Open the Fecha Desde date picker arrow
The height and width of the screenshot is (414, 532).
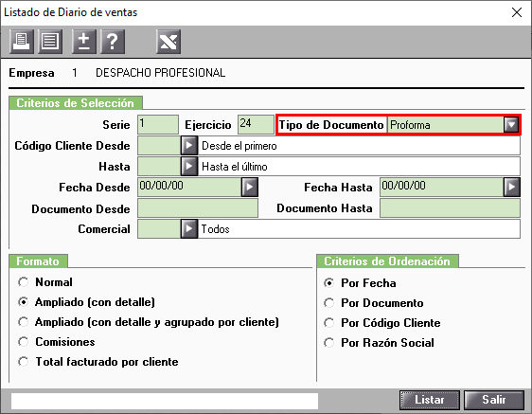(x=249, y=188)
